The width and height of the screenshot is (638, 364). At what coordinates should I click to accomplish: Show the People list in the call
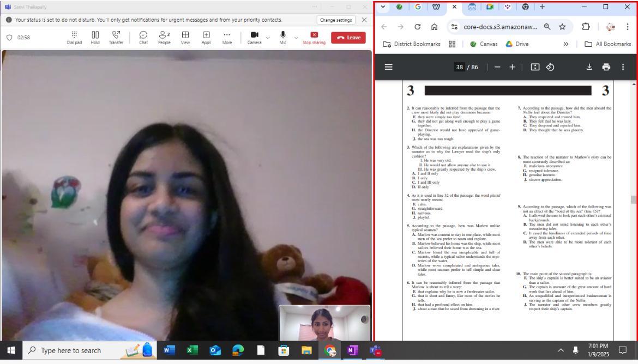coord(164,38)
